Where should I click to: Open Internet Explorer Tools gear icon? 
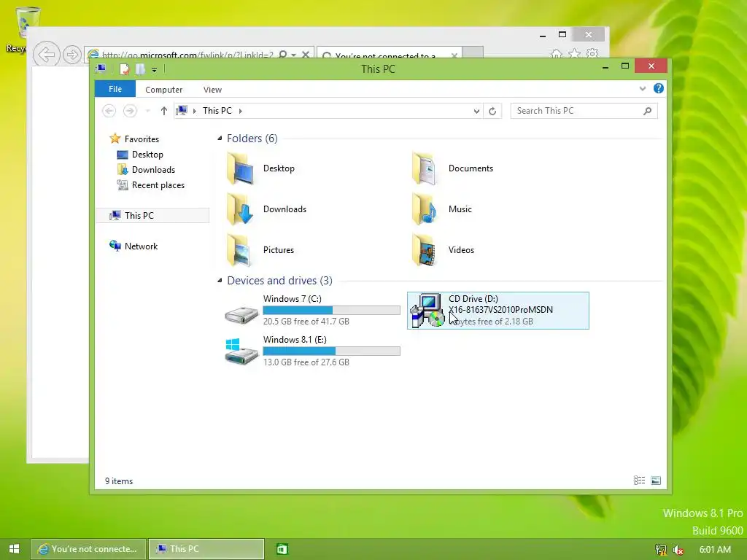(592, 52)
